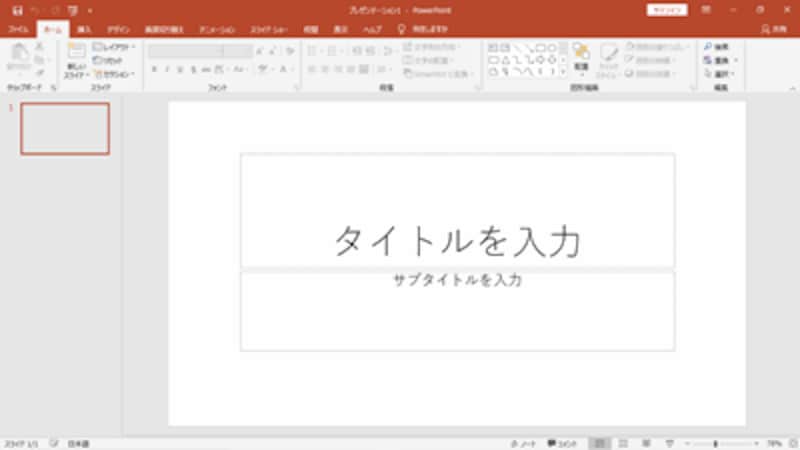Screen dimensions: 800x450
Task: Toggle Align Right paragraph button
Action: click(338, 69)
